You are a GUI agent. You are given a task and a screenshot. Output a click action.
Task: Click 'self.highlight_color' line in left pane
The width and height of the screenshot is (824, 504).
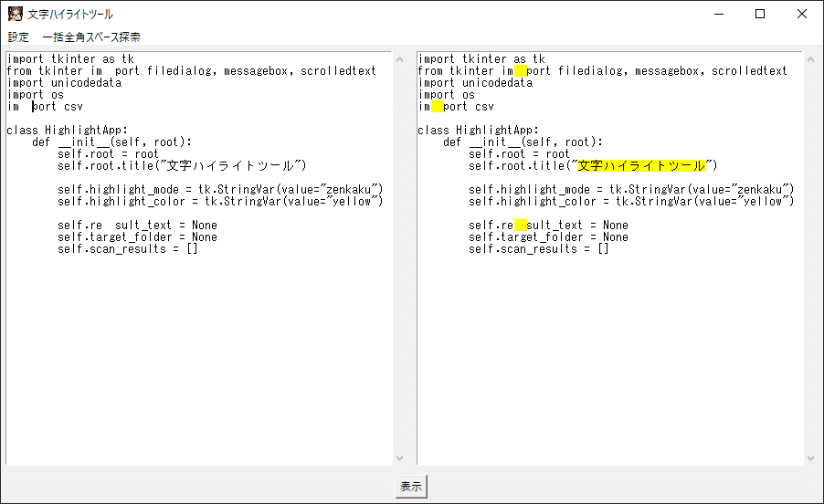coord(220,202)
